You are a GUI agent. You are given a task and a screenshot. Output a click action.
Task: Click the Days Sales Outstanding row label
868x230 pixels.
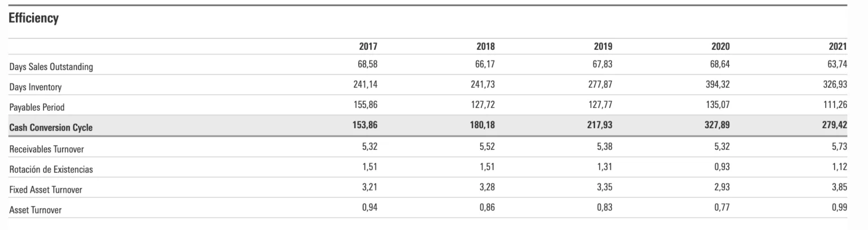tap(51, 67)
